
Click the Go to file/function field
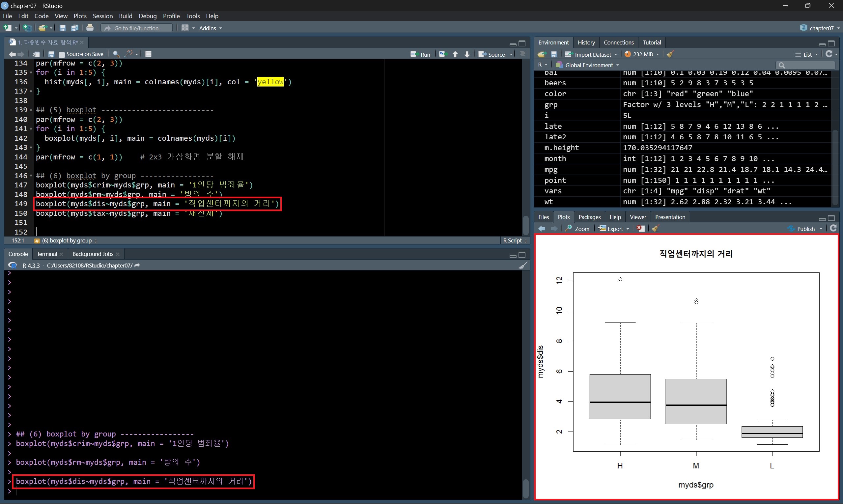pyautogui.click(x=136, y=28)
